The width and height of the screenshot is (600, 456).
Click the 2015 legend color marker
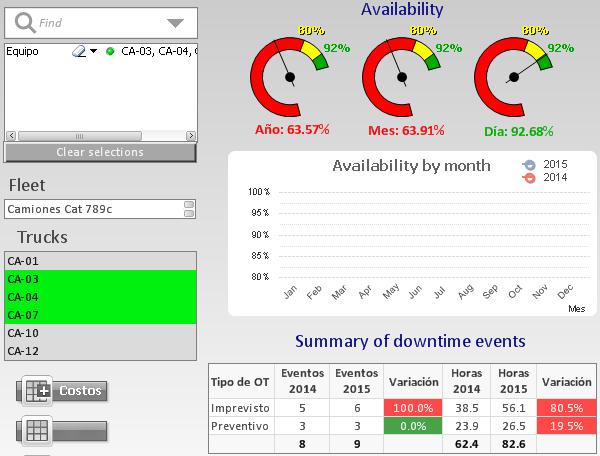[530, 165]
